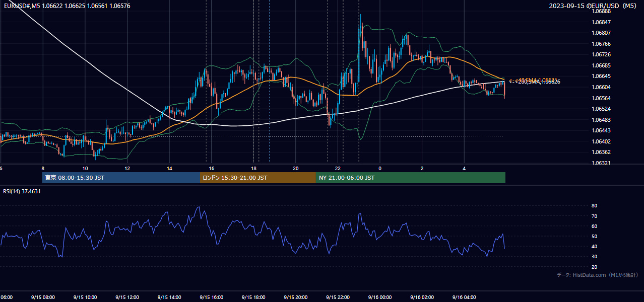Select the 東京 08:00-15:30 JST session bar

(121, 178)
